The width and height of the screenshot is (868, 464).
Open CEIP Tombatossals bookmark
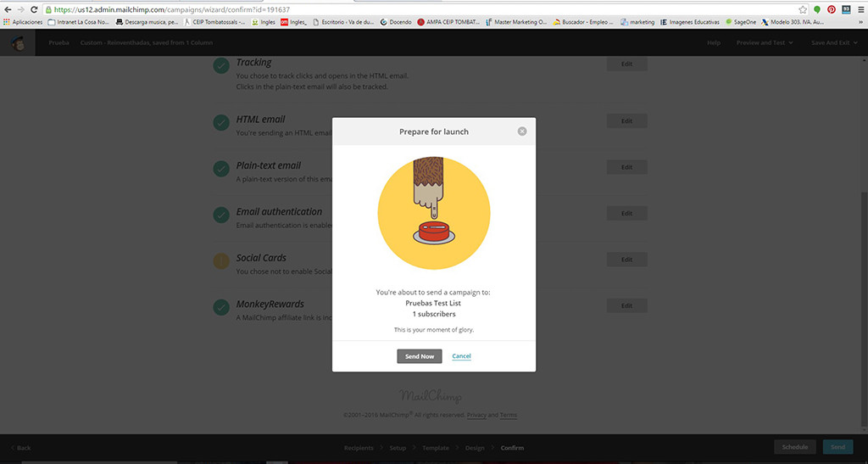214,22
